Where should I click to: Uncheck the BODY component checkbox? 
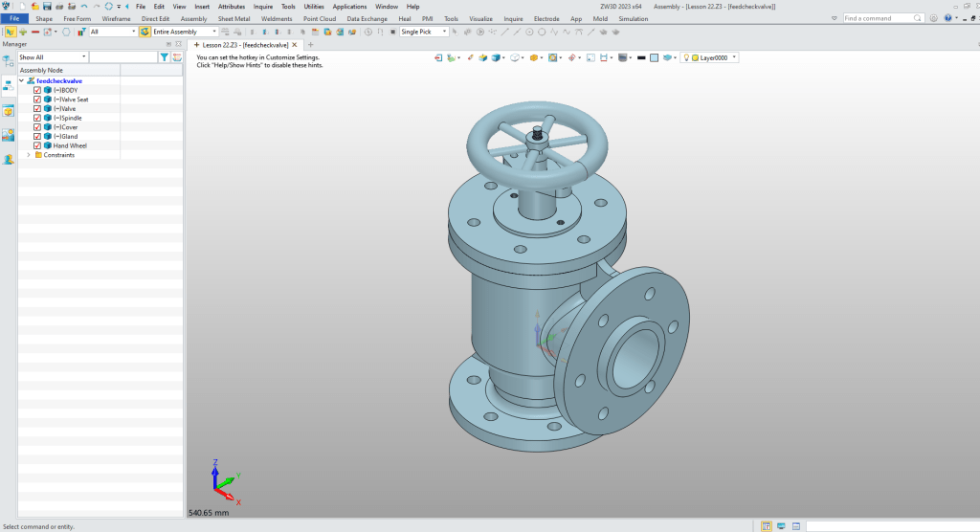pyautogui.click(x=37, y=90)
